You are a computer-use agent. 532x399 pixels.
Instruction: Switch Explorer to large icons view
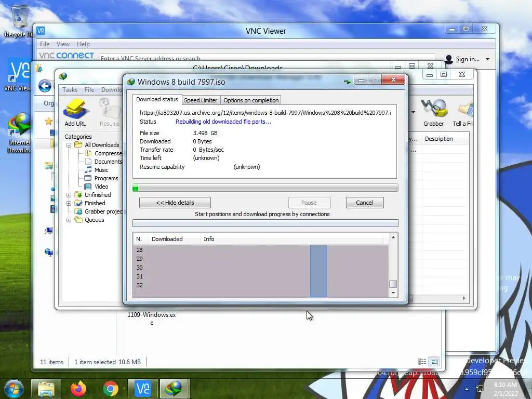(434, 362)
